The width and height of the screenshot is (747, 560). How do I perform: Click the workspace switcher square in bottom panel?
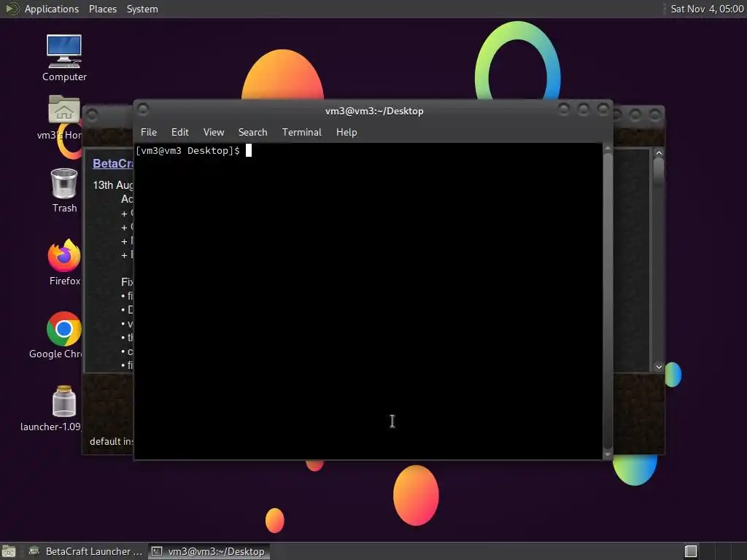click(x=690, y=551)
